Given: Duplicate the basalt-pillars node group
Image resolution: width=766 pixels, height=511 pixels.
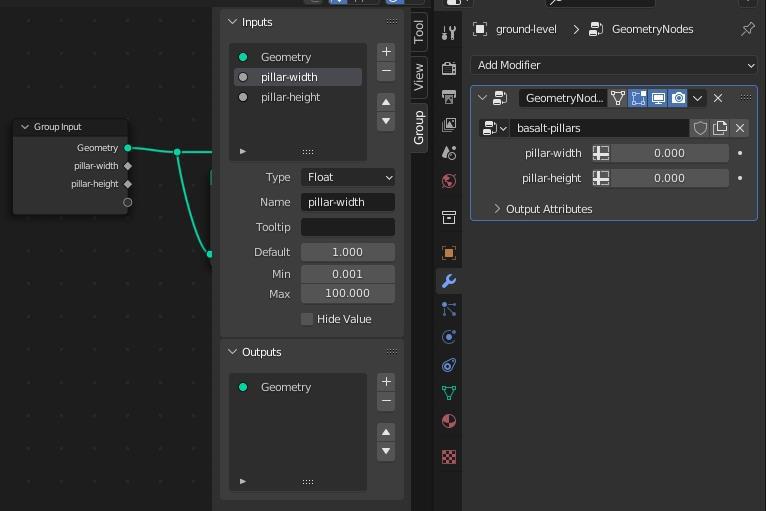Looking at the screenshot, I should point(720,128).
